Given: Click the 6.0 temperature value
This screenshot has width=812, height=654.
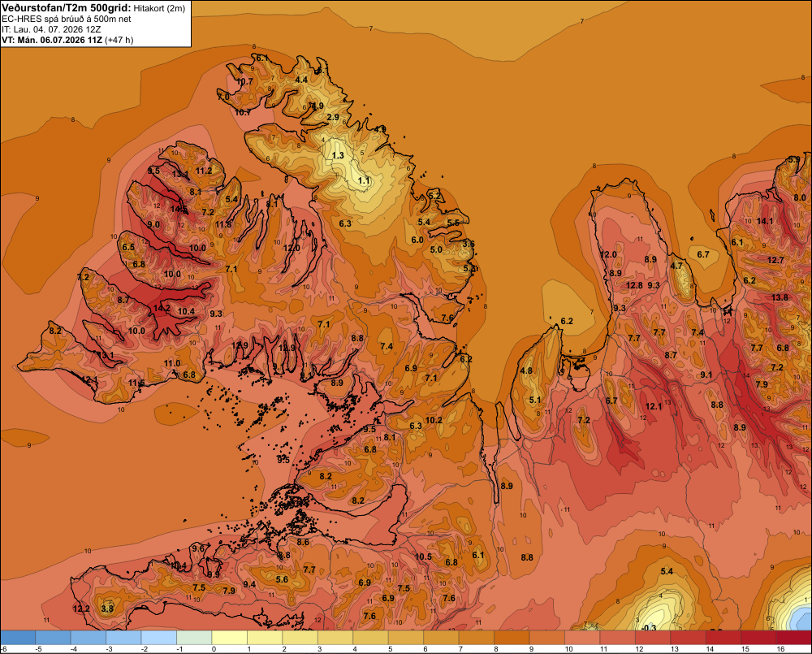Looking at the screenshot, I should point(417,240).
